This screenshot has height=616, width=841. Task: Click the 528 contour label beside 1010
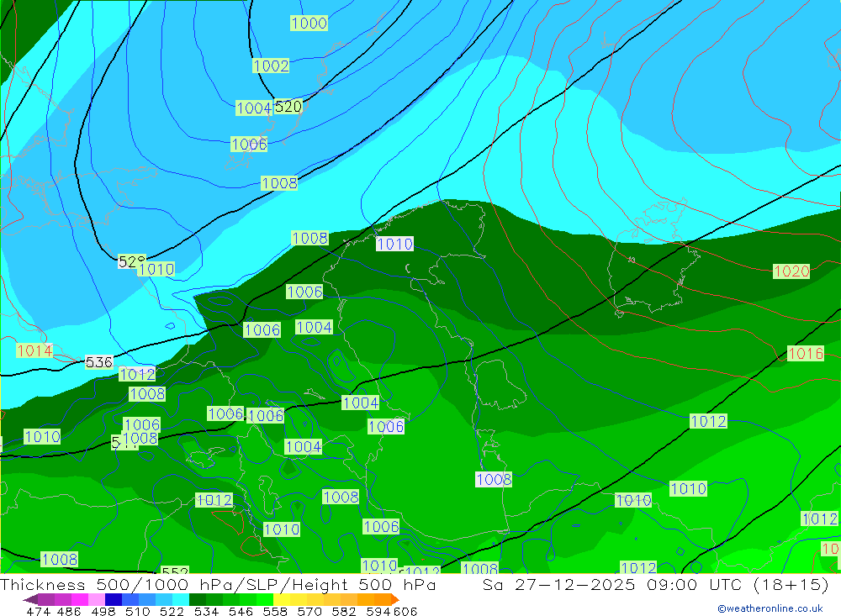click(x=131, y=261)
